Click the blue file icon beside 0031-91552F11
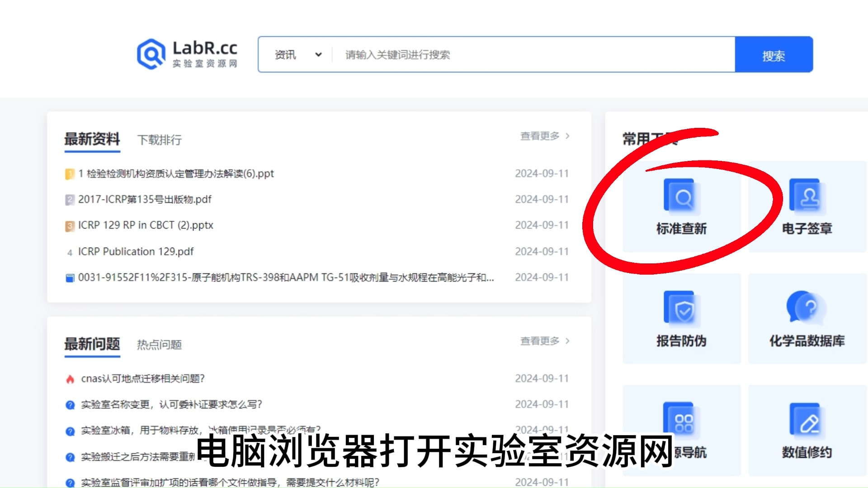 [70, 278]
